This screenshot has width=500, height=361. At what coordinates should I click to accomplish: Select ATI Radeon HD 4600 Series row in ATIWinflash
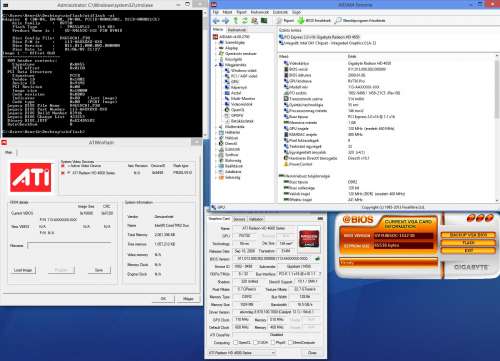tap(127, 173)
